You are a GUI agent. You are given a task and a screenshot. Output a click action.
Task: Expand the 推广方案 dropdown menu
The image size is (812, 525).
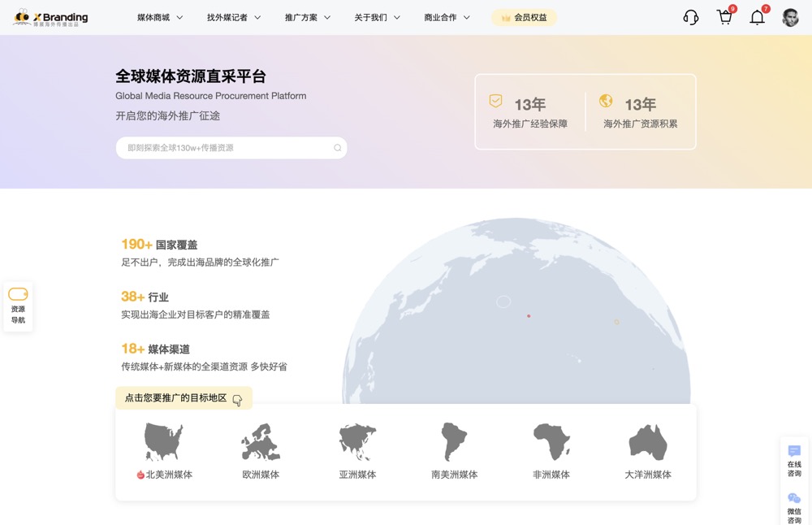click(x=301, y=16)
